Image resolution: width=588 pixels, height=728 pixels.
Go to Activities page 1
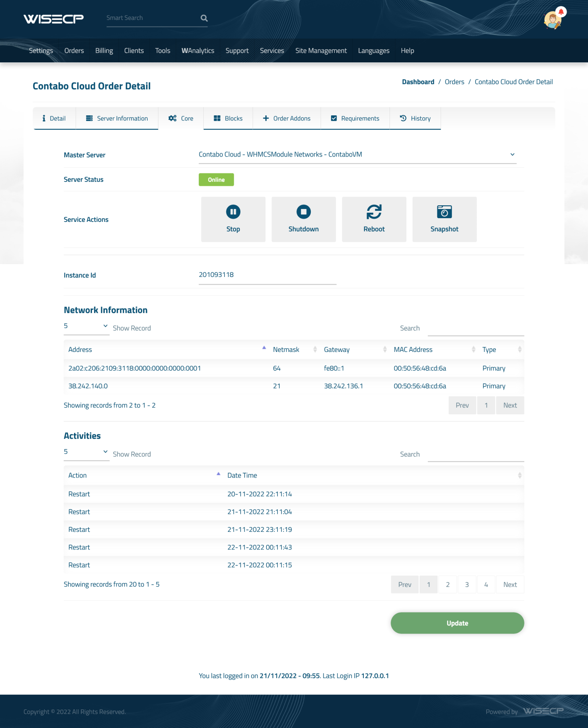[429, 584]
